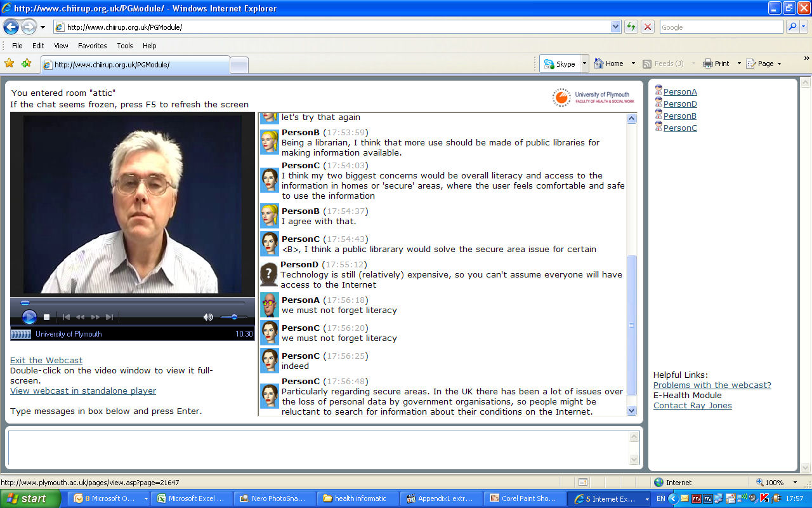812x508 pixels.
Task: Open the Skype toolbar dropdown arrow
Action: point(584,63)
